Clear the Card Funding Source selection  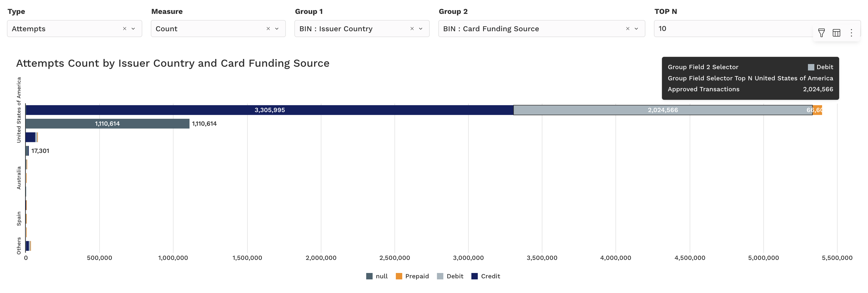[x=628, y=29]
